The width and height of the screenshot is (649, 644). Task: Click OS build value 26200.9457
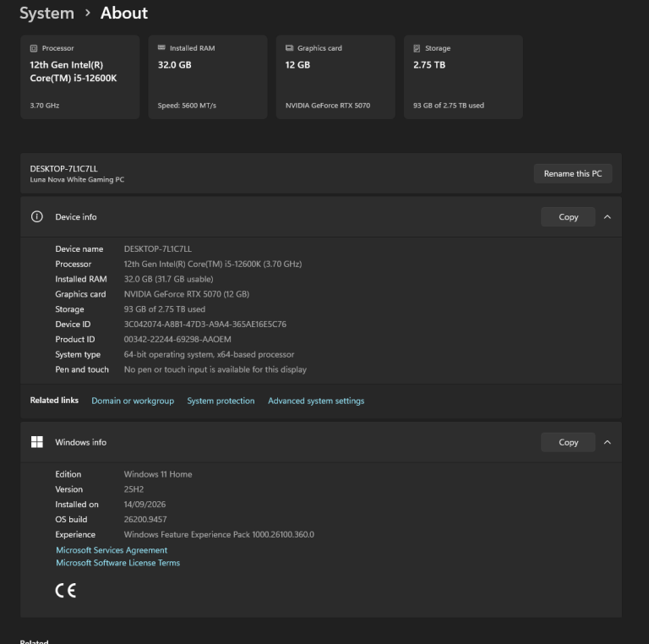145,520
